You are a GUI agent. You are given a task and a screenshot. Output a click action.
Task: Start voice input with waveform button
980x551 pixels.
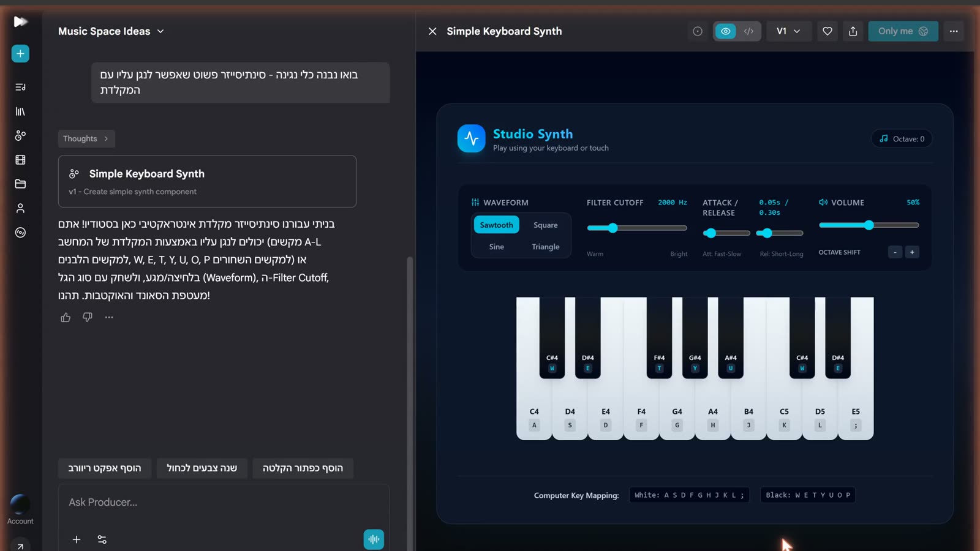pos(374,539)
